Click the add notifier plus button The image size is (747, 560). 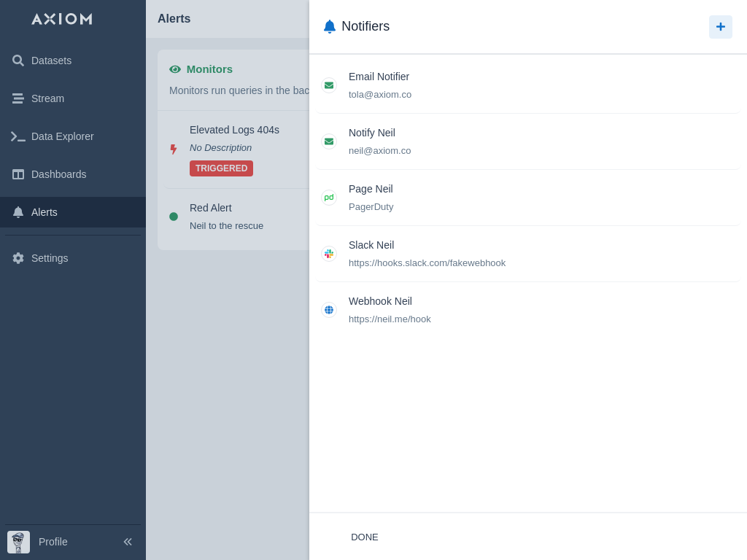(720, 27)
